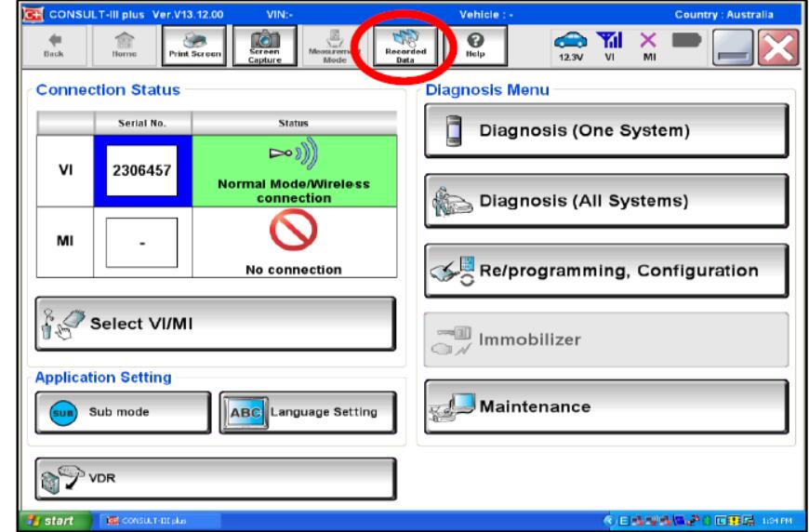Open Sub mode setting
Image resolution: width=809 pixels, height=532 pixels.
point(123,412)
